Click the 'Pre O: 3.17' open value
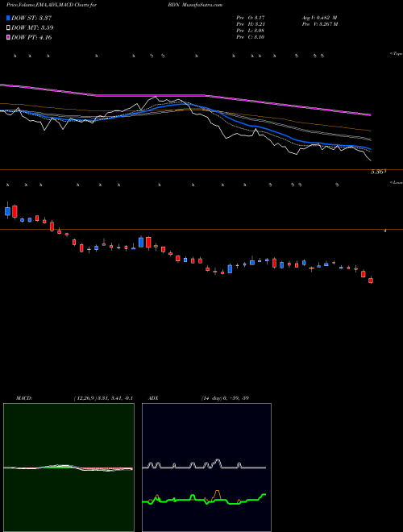Screen dimensions: 403x532 click(251, 18)
